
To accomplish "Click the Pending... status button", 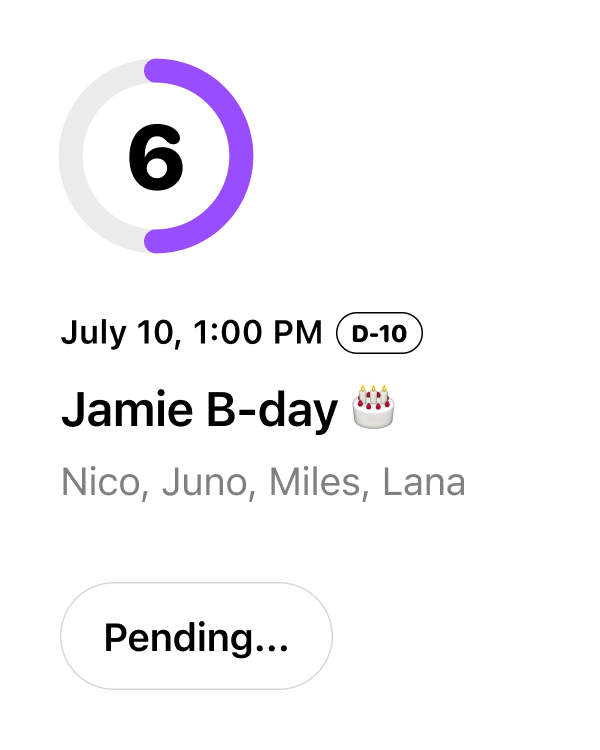I will tap(196, 636).
